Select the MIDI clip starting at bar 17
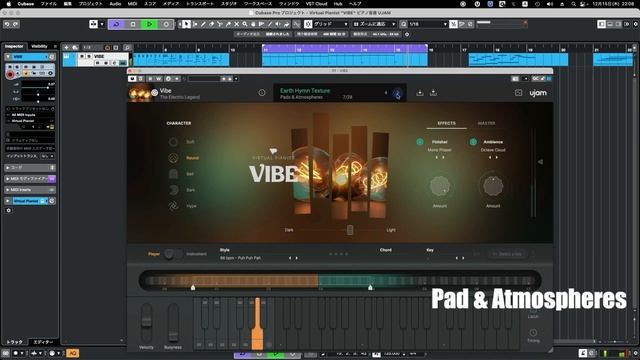 (x=518, y=60)
